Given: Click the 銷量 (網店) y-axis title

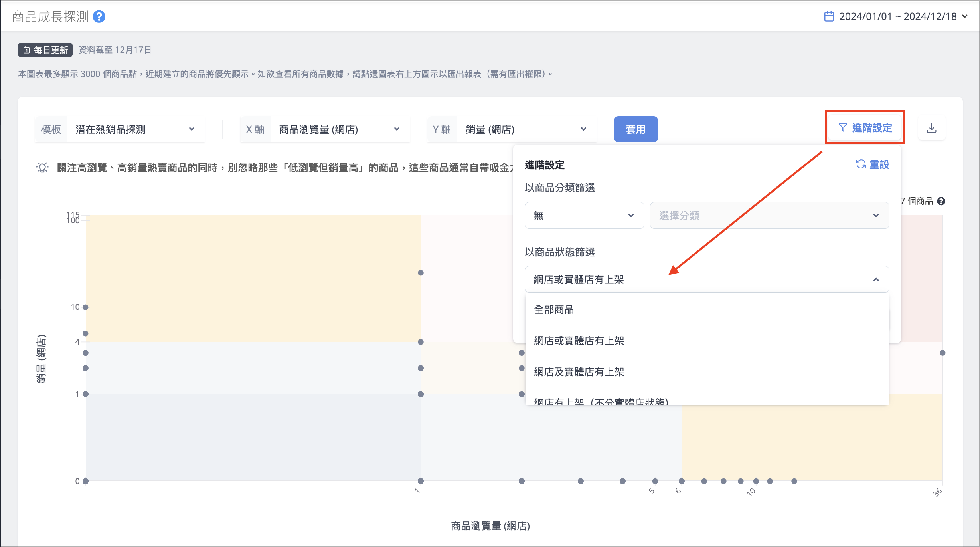Looking at the screenshot, I should (41, 359).
